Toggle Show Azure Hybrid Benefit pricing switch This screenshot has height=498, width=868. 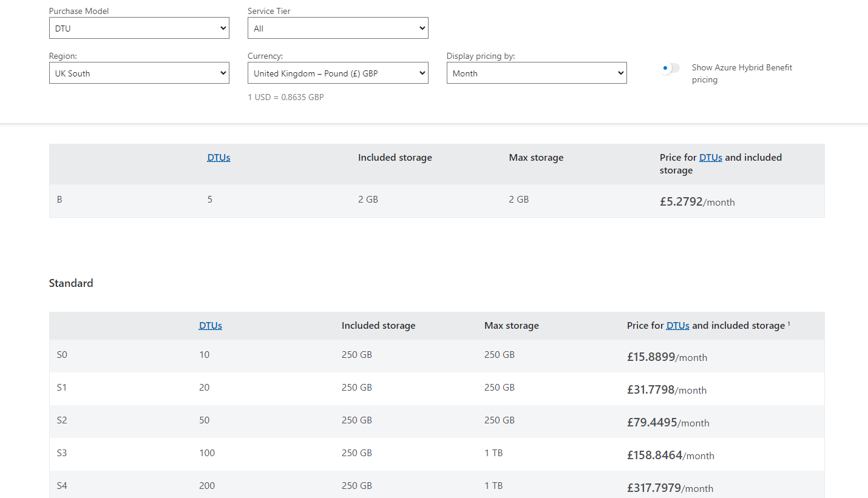point(670,68)
